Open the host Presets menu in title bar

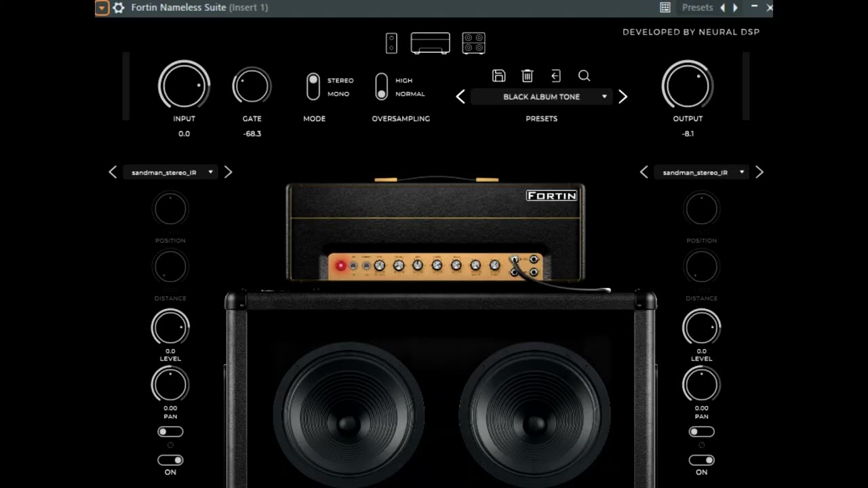[697, 7]
